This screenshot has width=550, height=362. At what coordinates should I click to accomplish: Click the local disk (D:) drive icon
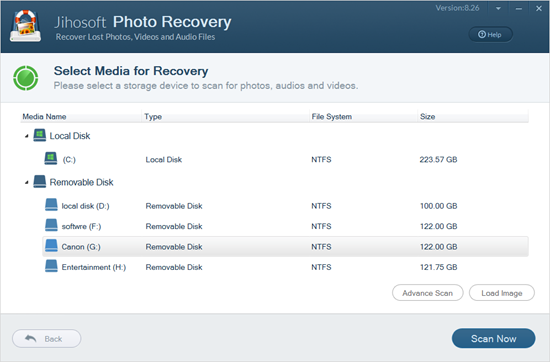pos(51,205)
